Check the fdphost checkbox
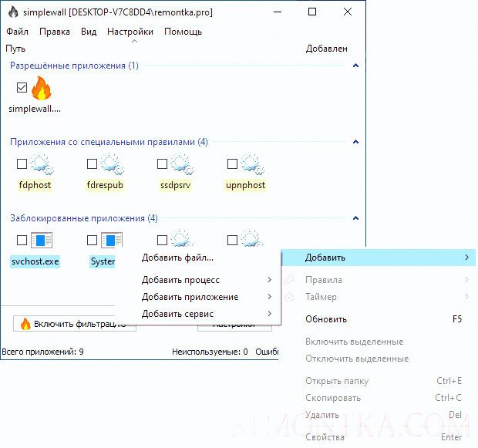The image size is (478, 448). coord(22,163)
